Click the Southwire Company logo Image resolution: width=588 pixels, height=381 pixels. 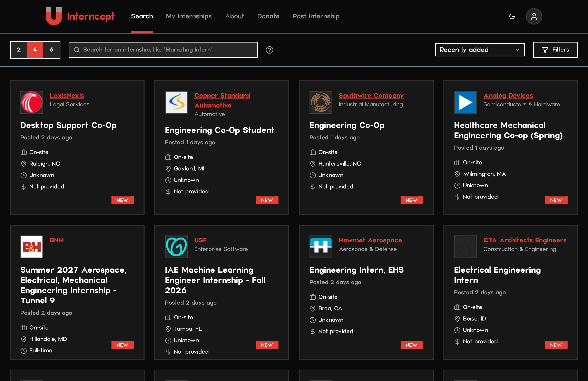coord(321,102)
